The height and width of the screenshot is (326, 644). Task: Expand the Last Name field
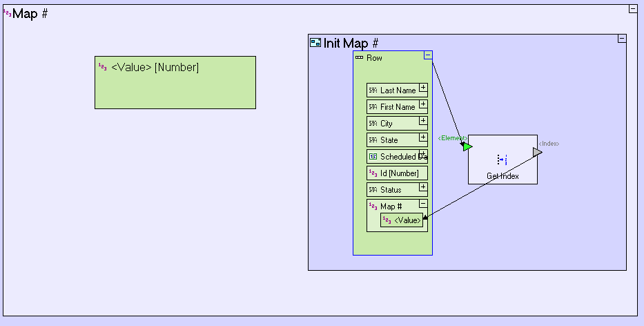(423, 89)
